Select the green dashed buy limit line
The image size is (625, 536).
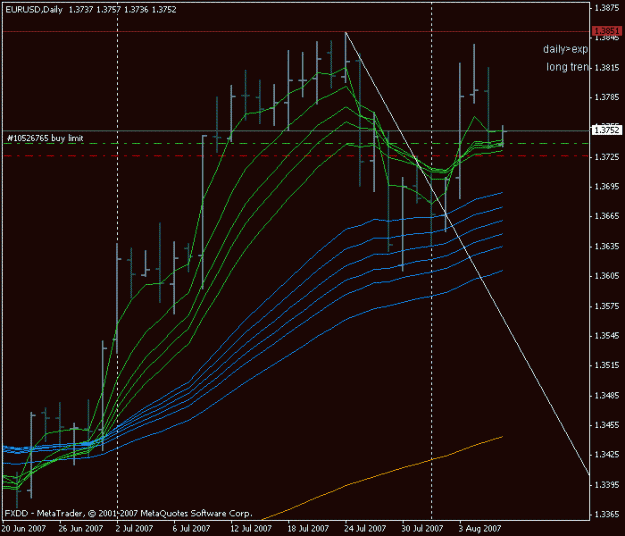pyautogui.click(x=296, y=143)
